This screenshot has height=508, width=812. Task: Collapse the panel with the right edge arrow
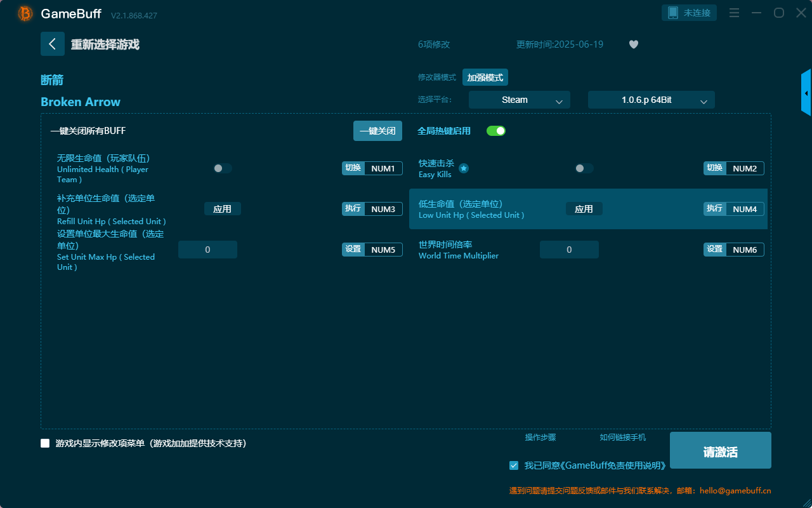click(x=806, y=92)
